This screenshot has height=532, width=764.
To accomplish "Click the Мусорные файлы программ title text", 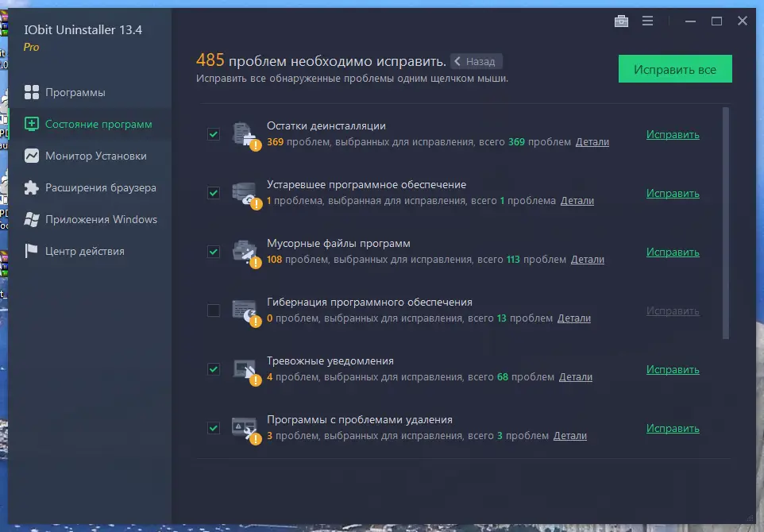I will pyautogui.click(x=338, y=243).
